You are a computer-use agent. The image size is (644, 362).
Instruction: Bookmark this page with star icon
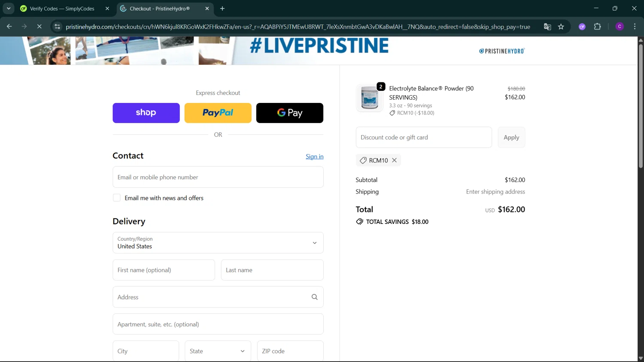pyautogui.click(x=561, y=27)
